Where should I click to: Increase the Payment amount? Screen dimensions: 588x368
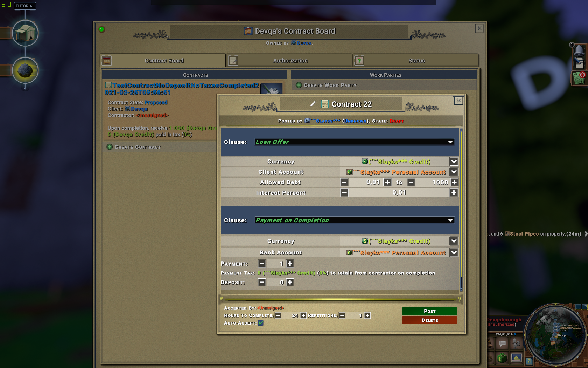[x=290, y=264]
